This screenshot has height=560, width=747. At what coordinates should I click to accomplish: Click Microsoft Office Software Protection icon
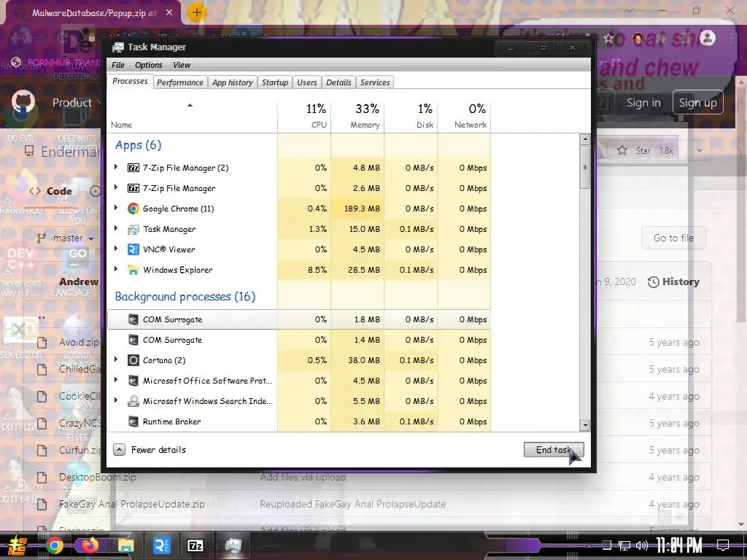(133, 381)
